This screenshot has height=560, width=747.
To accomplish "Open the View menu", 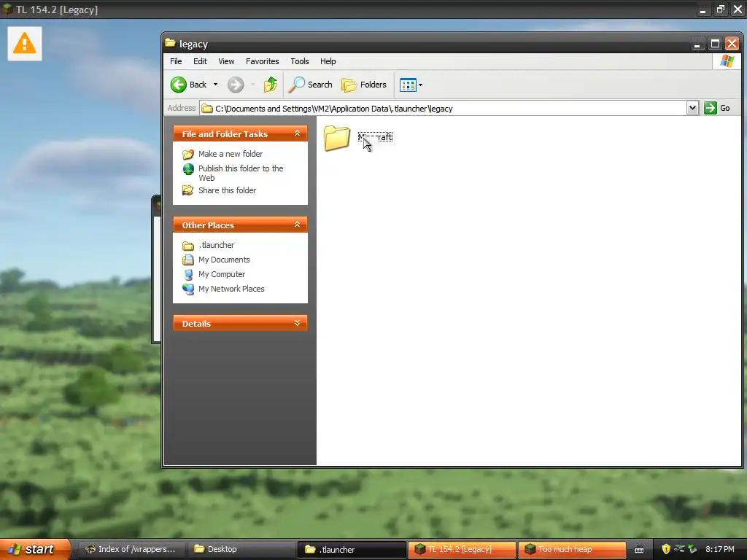I will coord(226,61).
